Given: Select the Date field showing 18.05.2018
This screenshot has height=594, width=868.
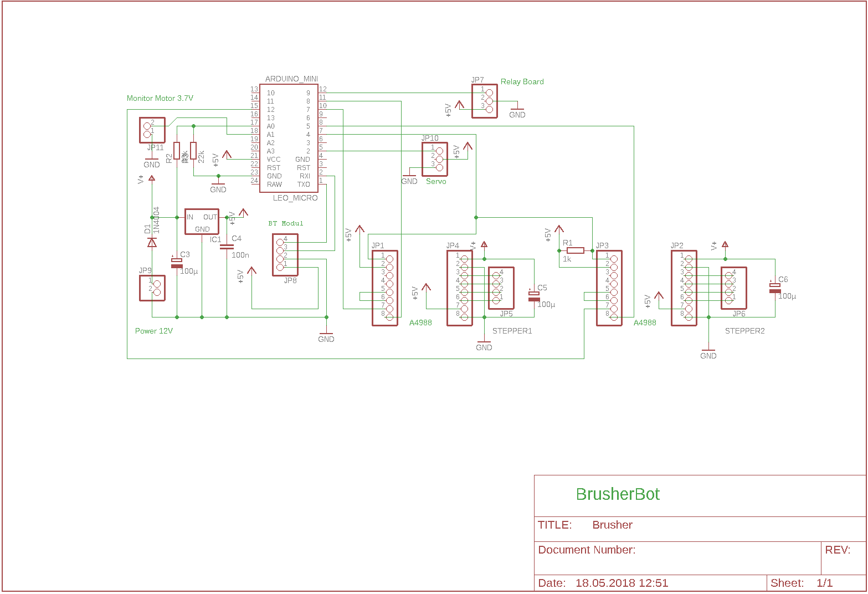Looking at the screenshot, I should [x=622, y=583].
